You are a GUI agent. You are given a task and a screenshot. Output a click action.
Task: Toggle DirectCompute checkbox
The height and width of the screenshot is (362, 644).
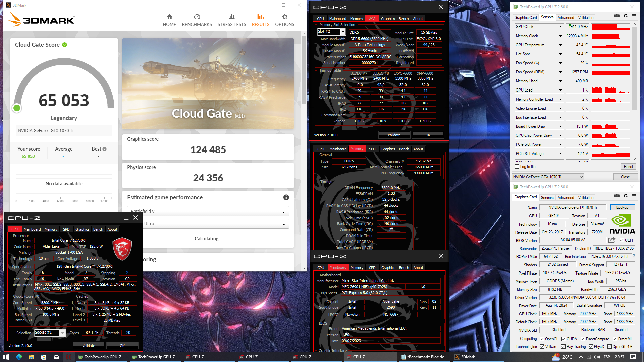583,339
